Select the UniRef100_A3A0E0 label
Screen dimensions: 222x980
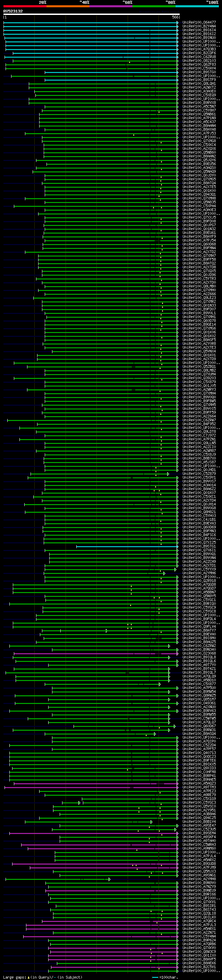tap(199, 91)
